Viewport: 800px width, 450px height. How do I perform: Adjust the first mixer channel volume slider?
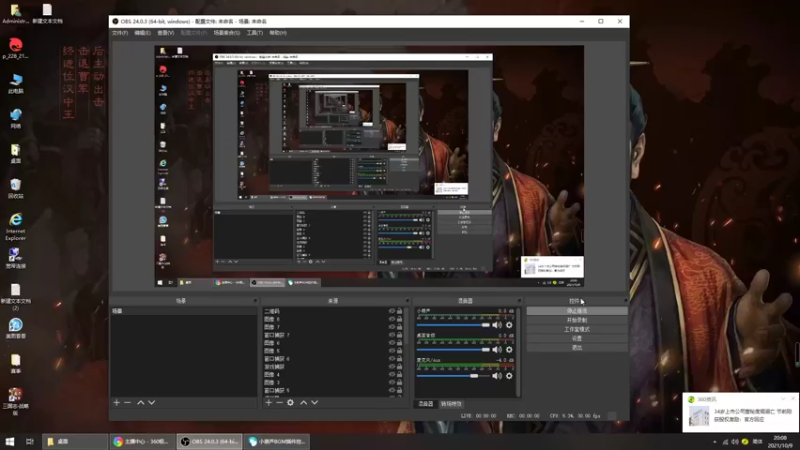click(453, 325)
